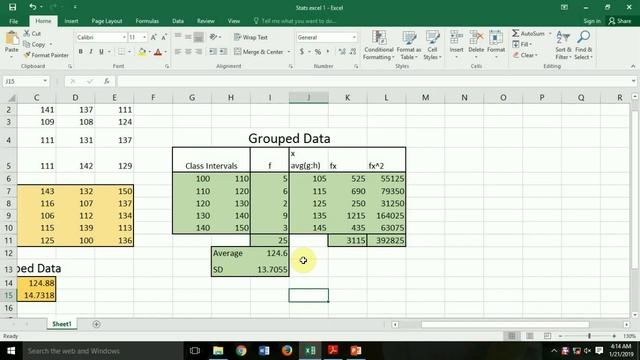Open the File tab
Image resolution: width=640 pixels, height=360 pixels.
(13, 21)
